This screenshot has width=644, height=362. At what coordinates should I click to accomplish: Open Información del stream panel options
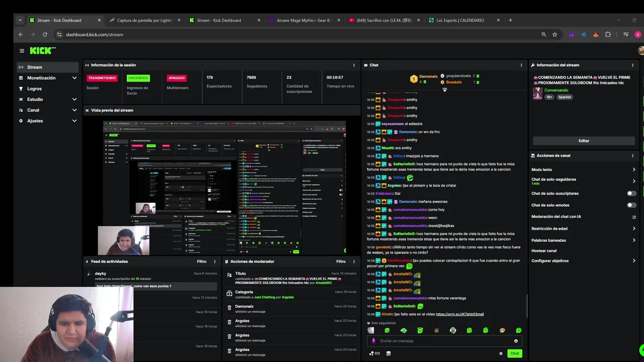(x=633, y=65)
